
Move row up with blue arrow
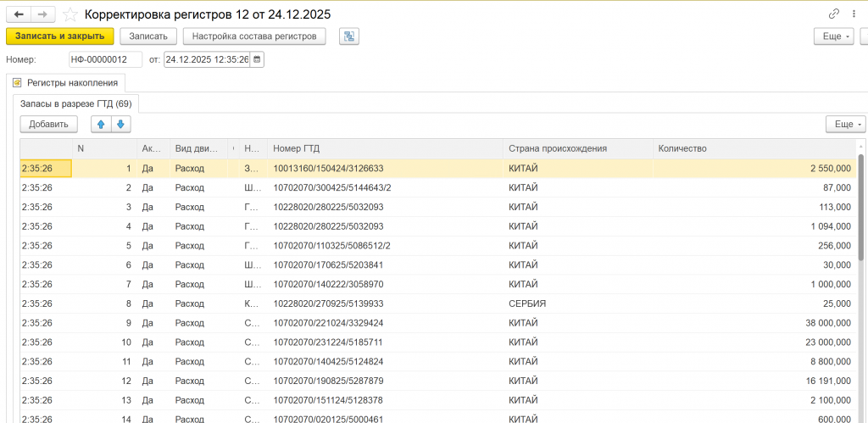tap(101, 124)
